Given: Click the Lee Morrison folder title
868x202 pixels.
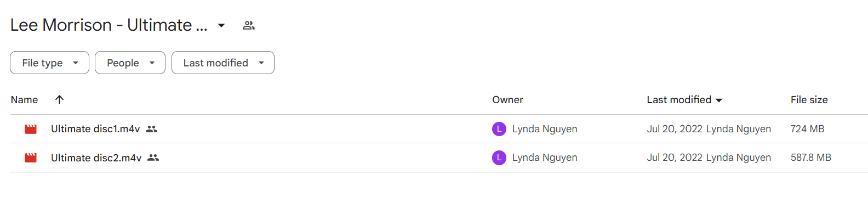Looking at the screenshot, I should click(x=108, y=25).
